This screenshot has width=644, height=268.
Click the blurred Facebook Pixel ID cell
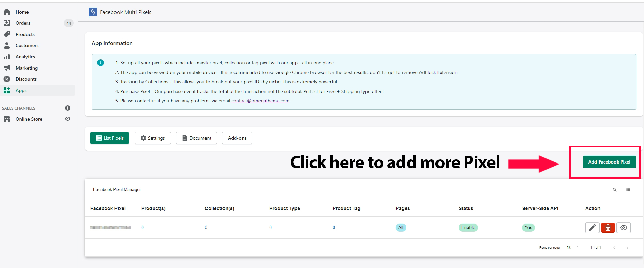click(x=110, y=227)
